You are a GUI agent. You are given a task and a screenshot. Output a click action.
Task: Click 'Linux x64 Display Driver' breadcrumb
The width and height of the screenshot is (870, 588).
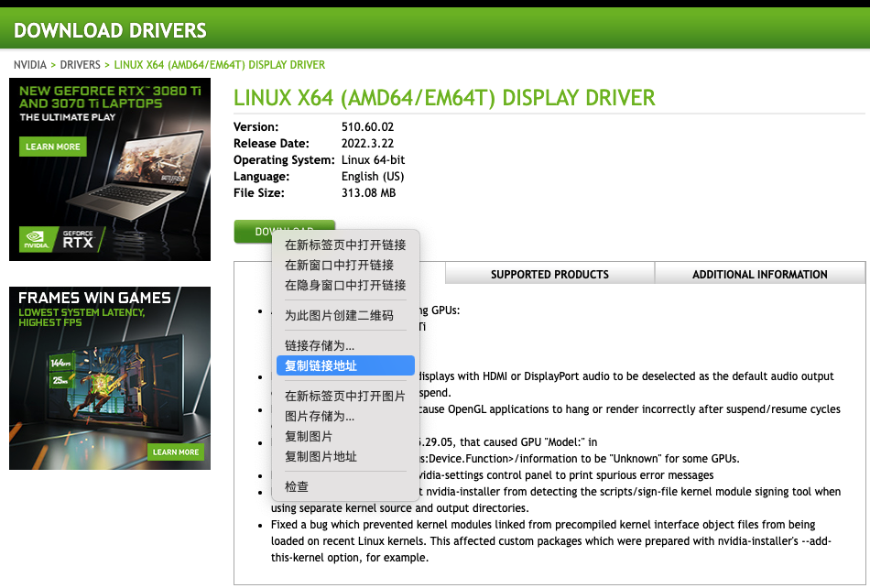(x=219, y=65)
